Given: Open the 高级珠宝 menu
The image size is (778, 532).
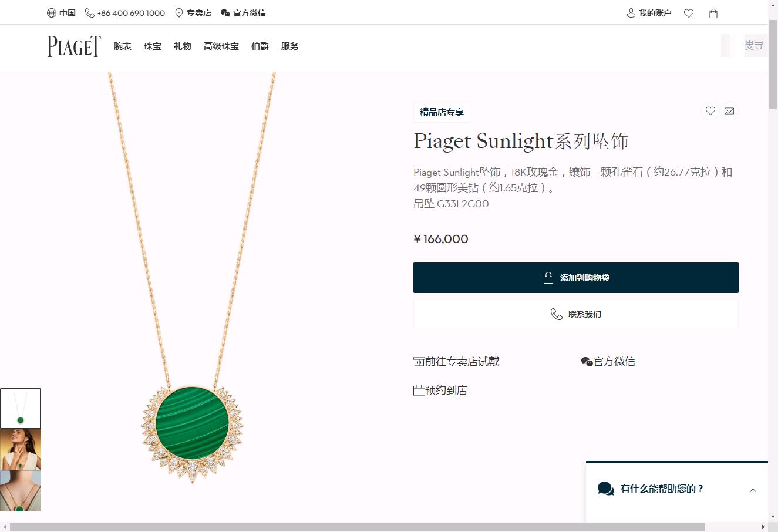Looking at the screenshot, I should [x=221, y=46].
